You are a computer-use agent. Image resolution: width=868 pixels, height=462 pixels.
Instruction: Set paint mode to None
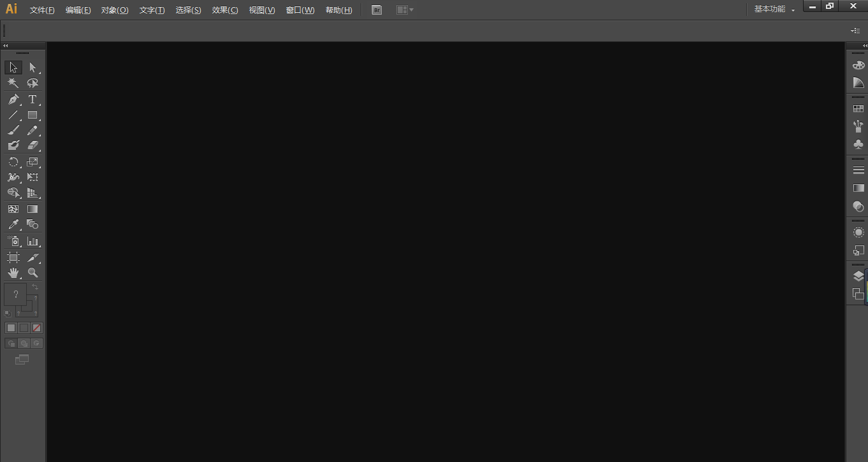[x=37, y=328]
